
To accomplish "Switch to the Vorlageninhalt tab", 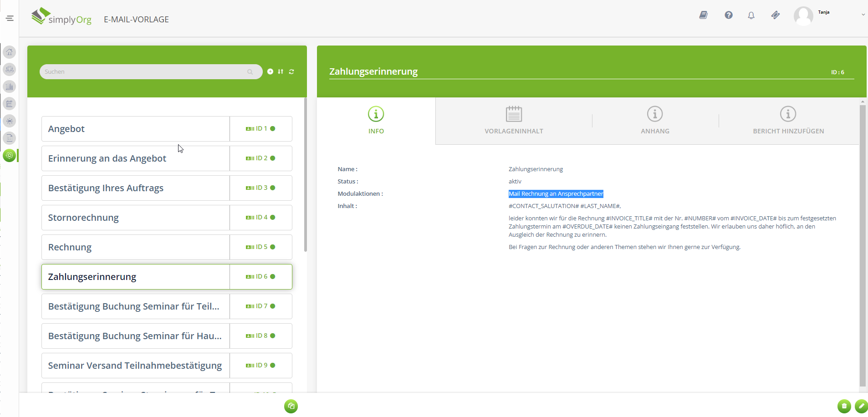I will point(514,121).
